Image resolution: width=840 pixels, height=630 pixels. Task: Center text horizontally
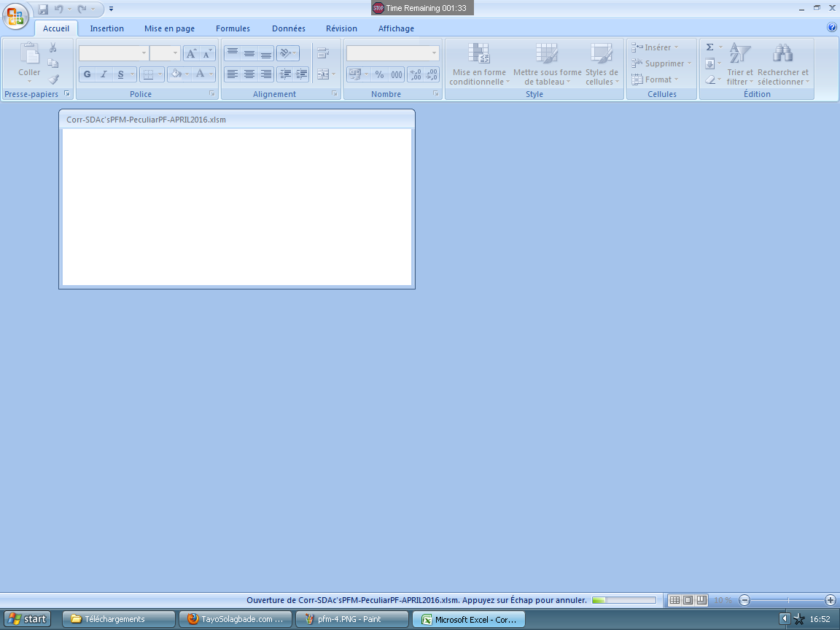[249, 74]
